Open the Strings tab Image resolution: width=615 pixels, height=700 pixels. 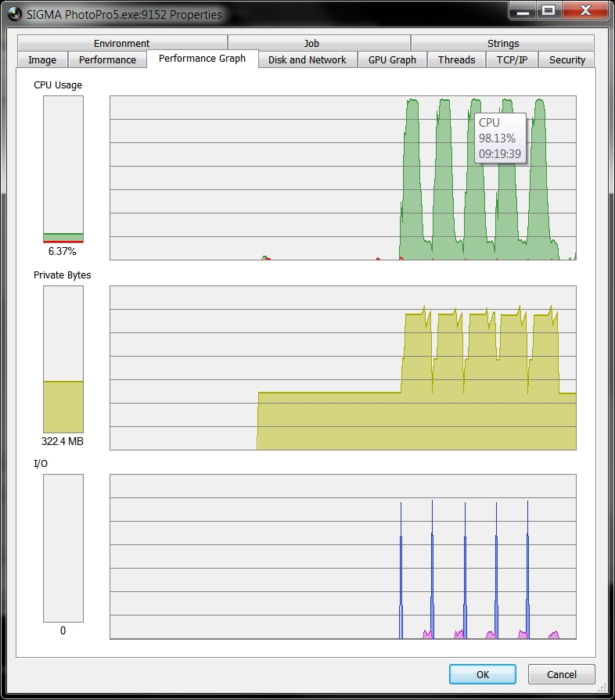coord(503,43)
